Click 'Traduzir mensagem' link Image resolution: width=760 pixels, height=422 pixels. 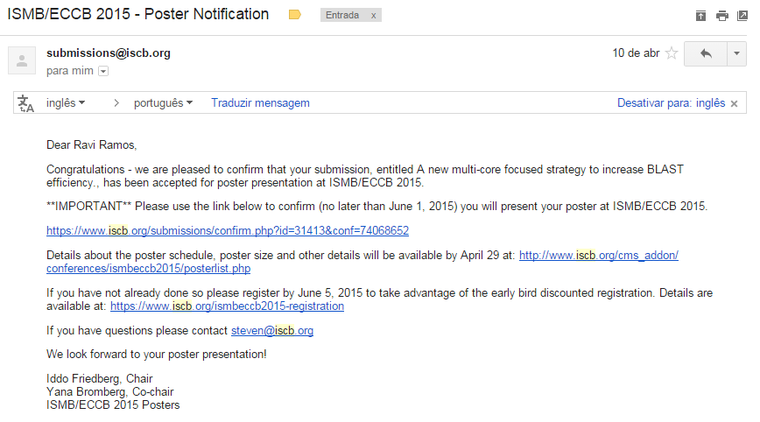(260, 103)
